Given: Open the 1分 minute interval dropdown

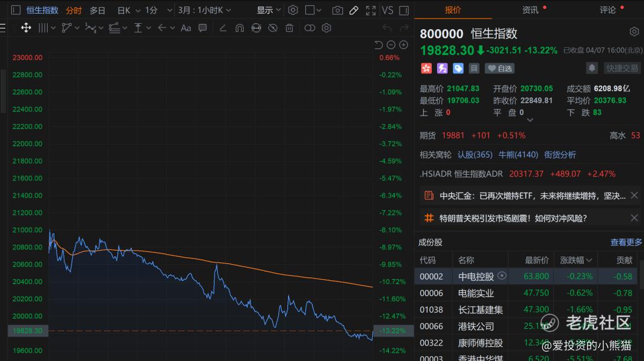Looking at the screenshot, I should (x=159, y=10).
